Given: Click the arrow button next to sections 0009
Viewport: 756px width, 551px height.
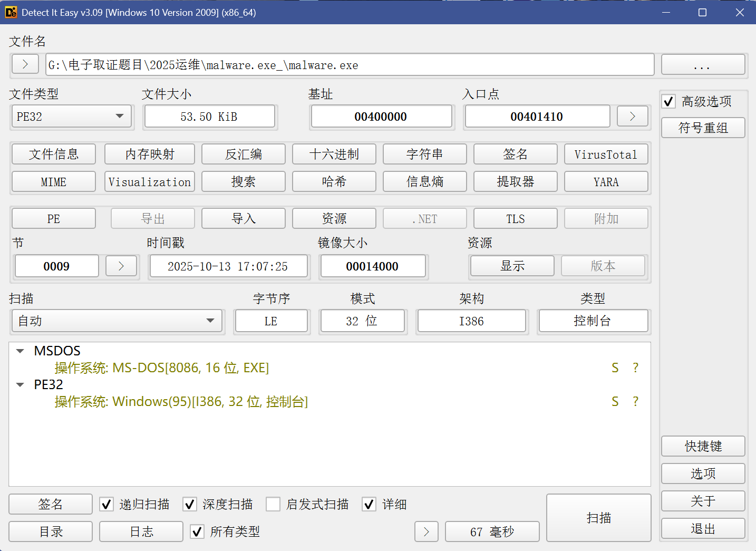Looking at the screenshot, I should (121, 266).
